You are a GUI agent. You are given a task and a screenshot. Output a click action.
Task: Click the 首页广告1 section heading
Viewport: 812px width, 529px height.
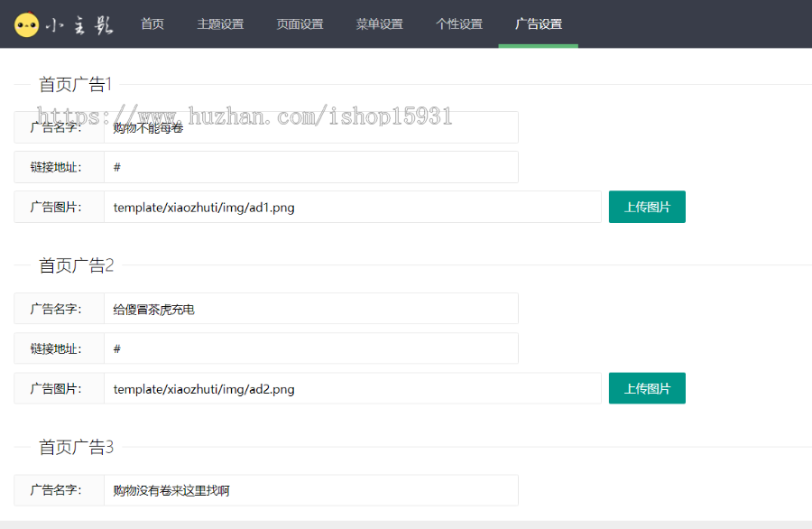point(76,84)
